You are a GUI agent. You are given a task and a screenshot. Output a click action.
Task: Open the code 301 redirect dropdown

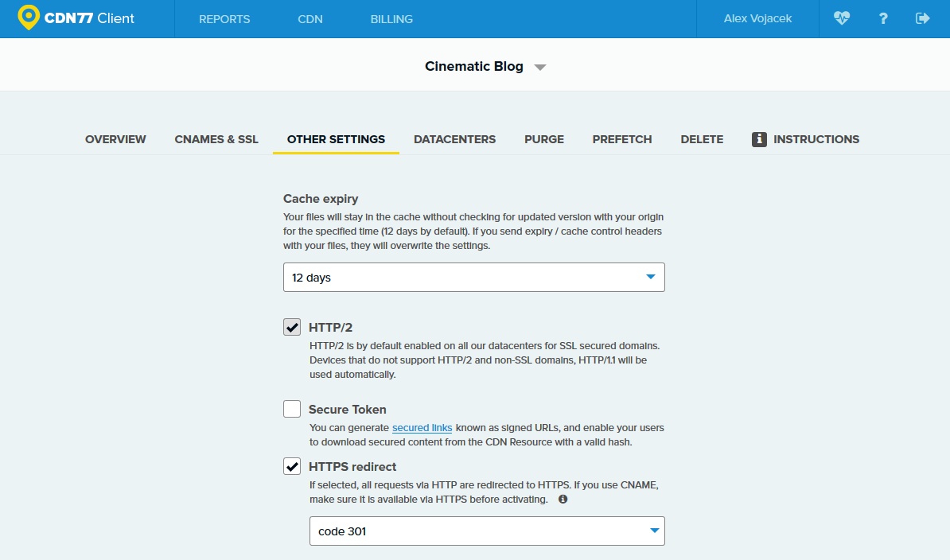487,531
